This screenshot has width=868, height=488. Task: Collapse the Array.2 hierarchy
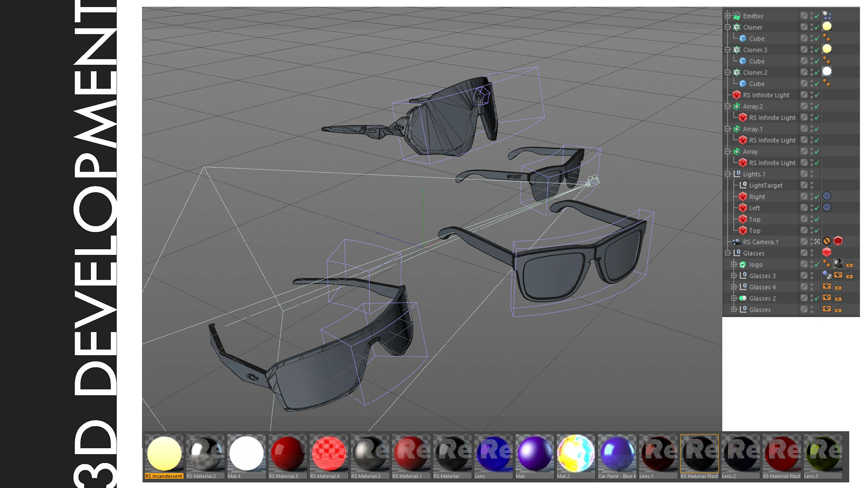click(727, 106)
